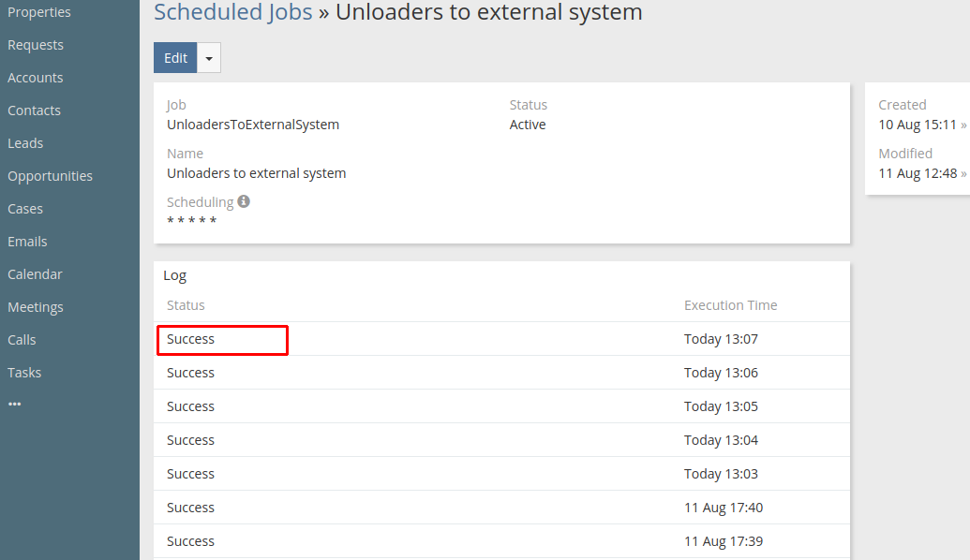This screenshot has width=970, height=560.
Task: Open Contacts in the sidebar
Action: 34,111
